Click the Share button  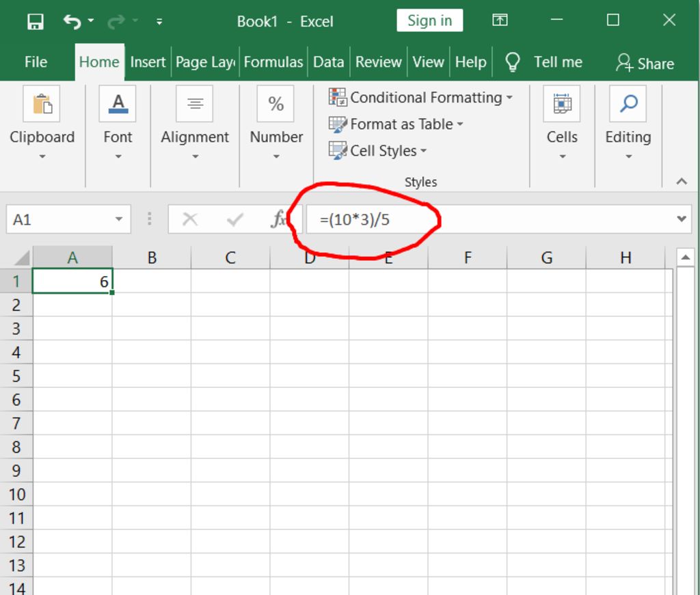[645, 63]
